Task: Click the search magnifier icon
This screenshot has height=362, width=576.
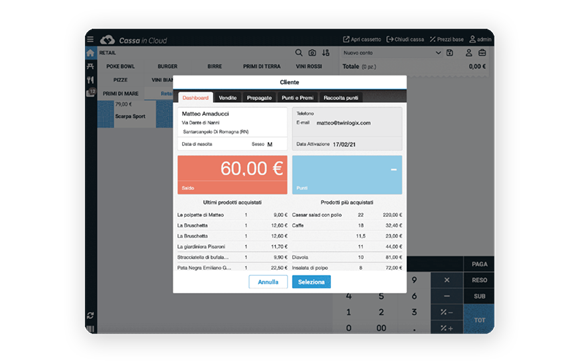Action: 299,53
